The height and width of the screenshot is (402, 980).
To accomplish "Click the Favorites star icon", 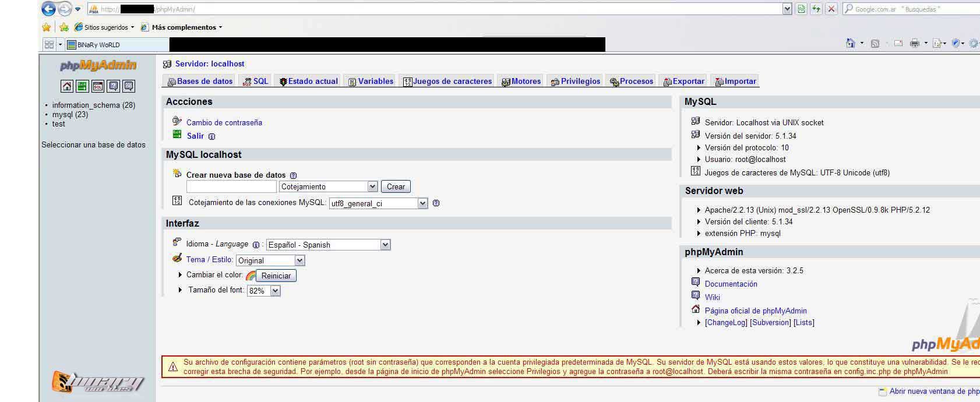I will pos(47,27).
